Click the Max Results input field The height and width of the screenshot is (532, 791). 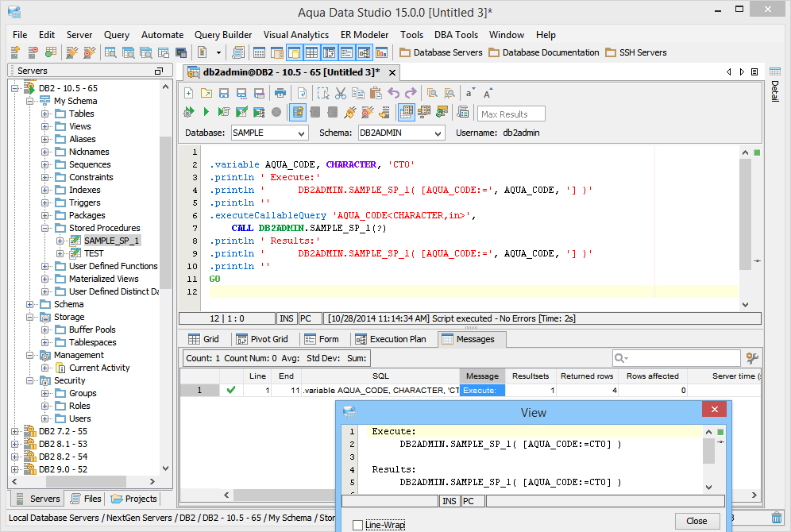pyautogui.click(x=511, y=114)
